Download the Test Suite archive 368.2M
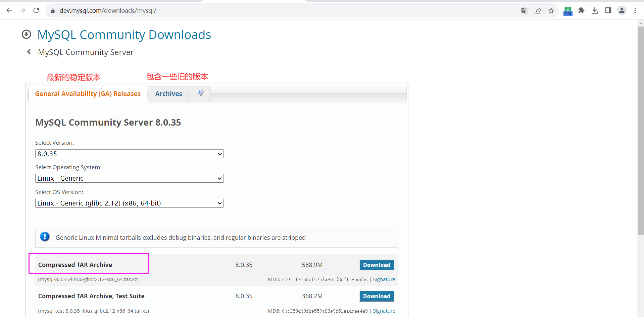Screen dimensions: 644x317 point(377,296)
